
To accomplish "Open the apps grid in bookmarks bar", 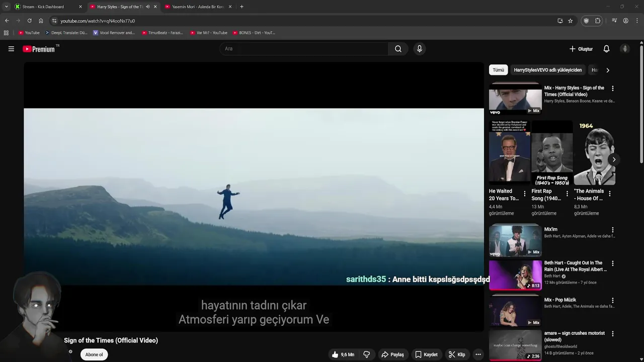I will 6,33.
